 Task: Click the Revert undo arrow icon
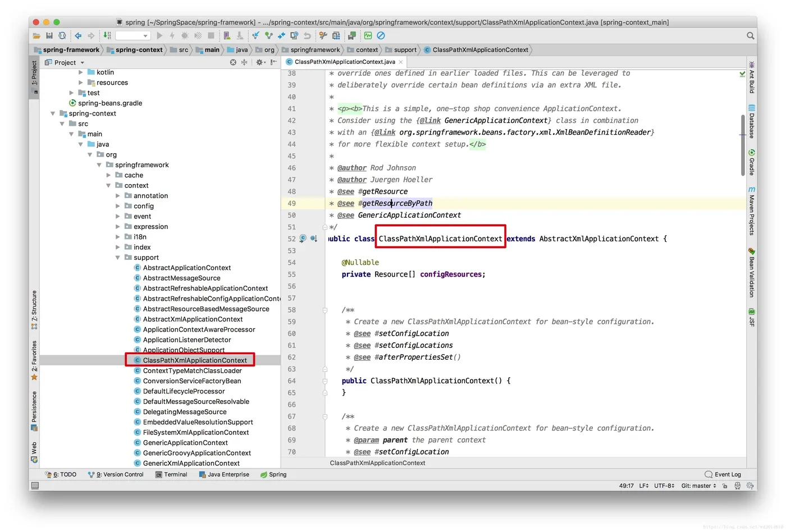tap(307, 35)
